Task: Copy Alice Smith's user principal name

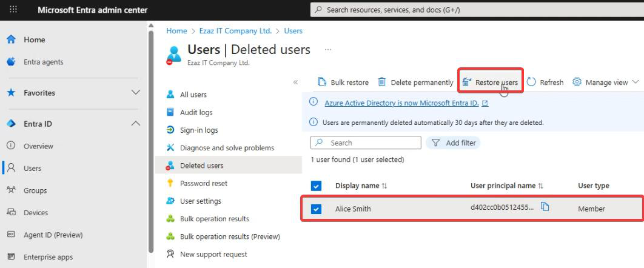Action: click(545, 206)
